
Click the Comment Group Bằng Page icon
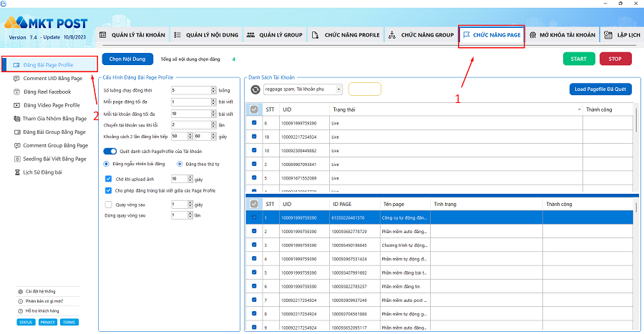(17, 146)
